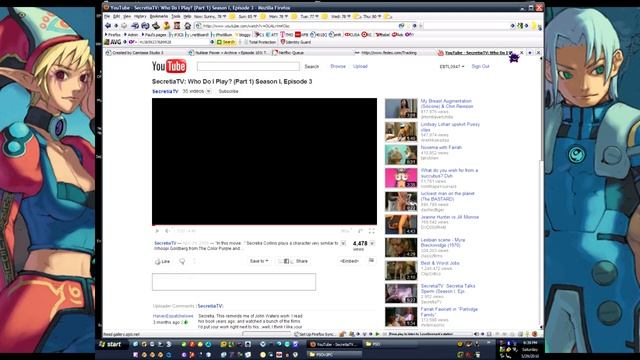
Task: Open the Bookmarks menu
Action: [x=159, y=16]
